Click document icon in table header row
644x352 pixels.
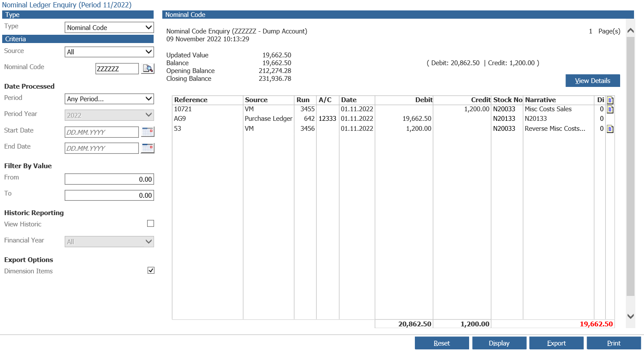pos(610,100)
